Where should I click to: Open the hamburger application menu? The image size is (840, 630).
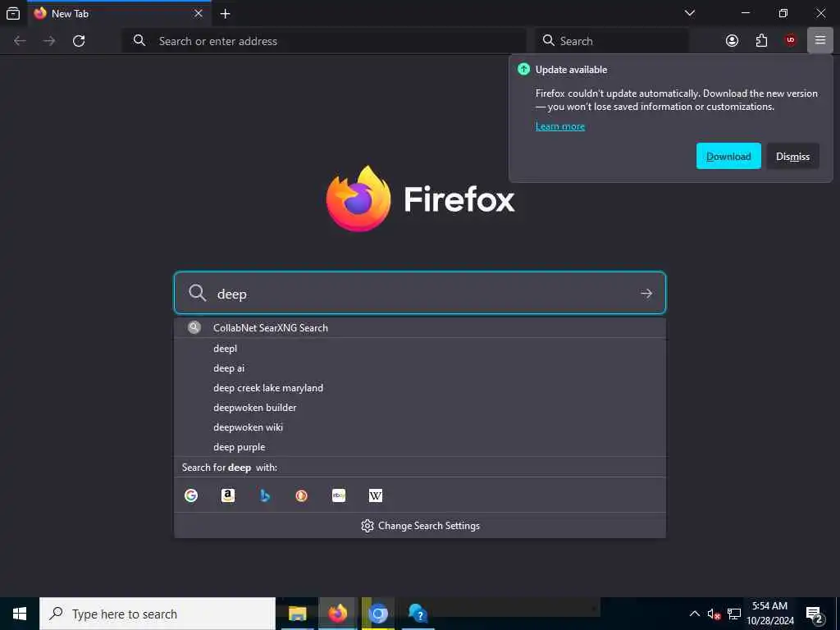(x=819, y=40)
